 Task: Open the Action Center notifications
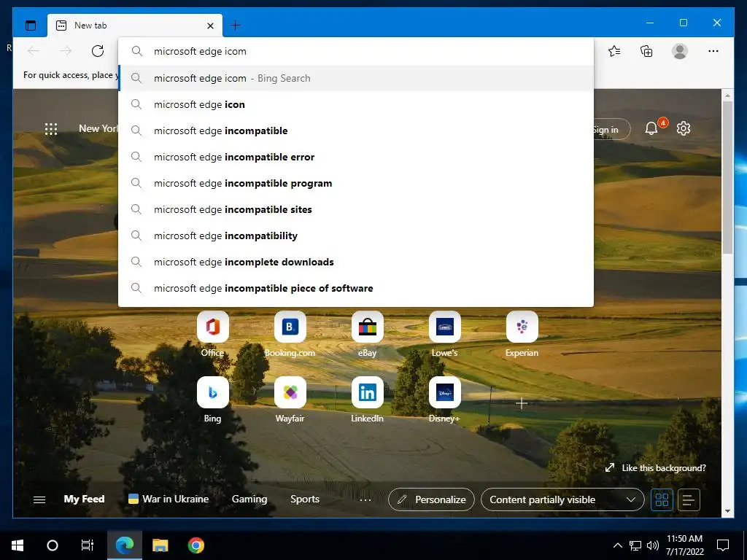(x=723, y=545)
